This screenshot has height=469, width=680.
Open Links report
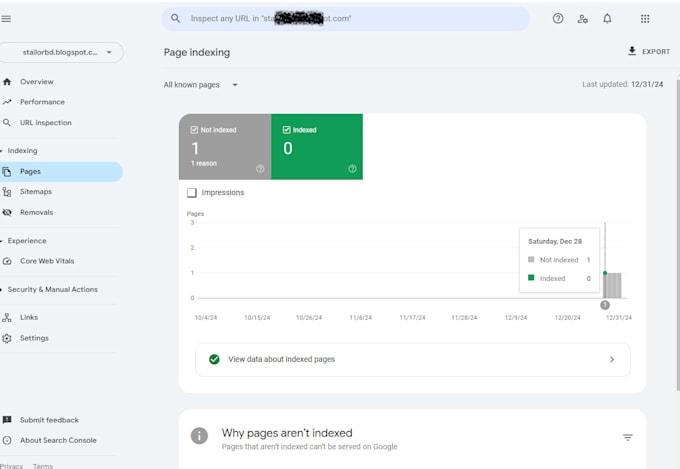[29, 318]
